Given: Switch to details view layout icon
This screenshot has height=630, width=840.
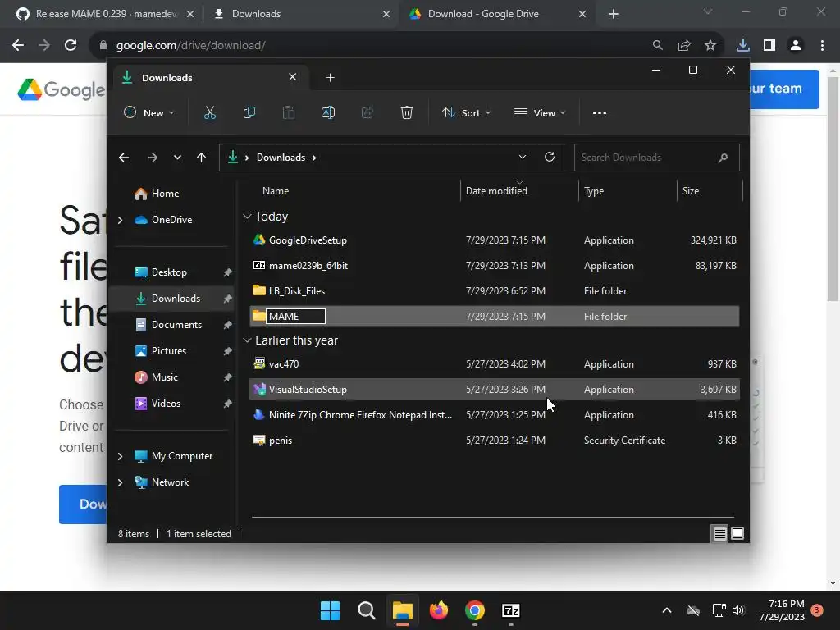Looking at the screenshot, I should click(720, 533).
